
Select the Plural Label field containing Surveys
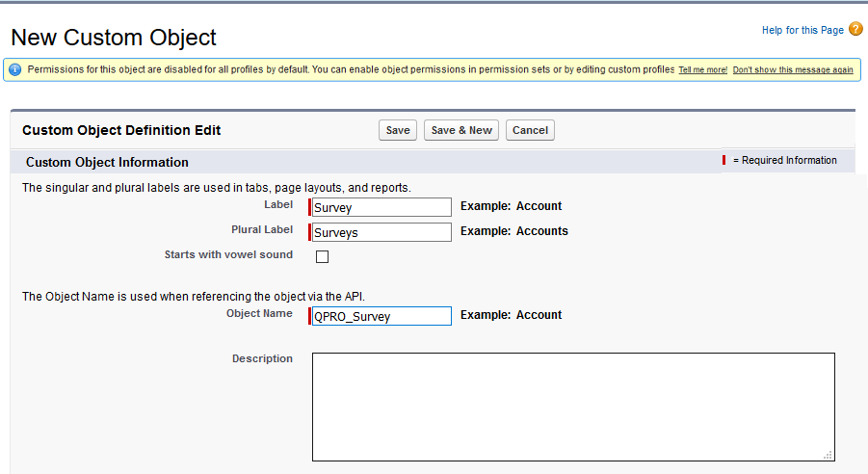click(x=381, y=232)
